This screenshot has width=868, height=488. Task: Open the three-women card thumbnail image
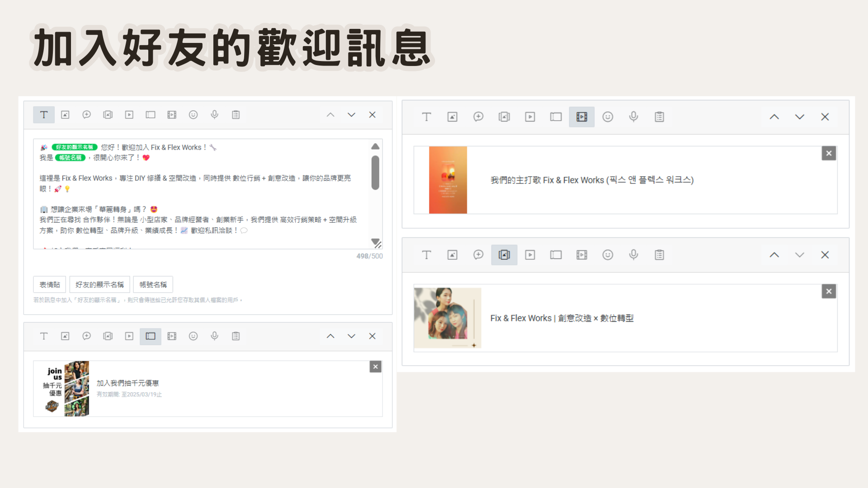pyautogui.click(x=447, y=318)
